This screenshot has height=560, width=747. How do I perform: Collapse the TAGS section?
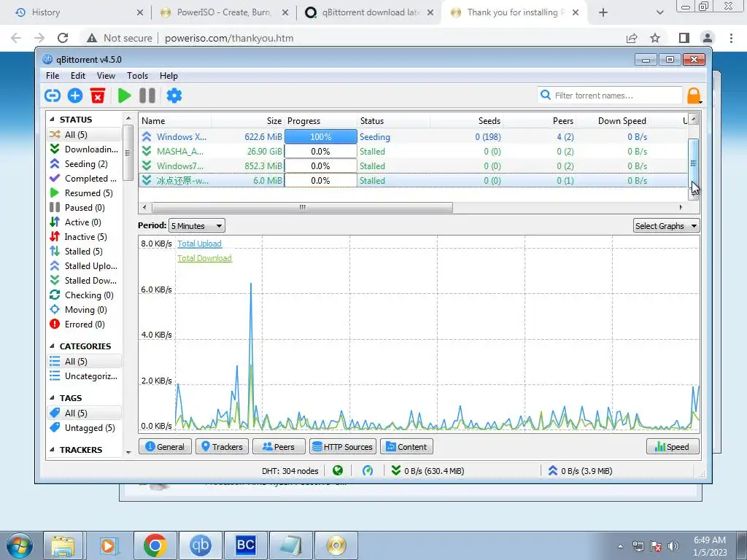point(52,398)
